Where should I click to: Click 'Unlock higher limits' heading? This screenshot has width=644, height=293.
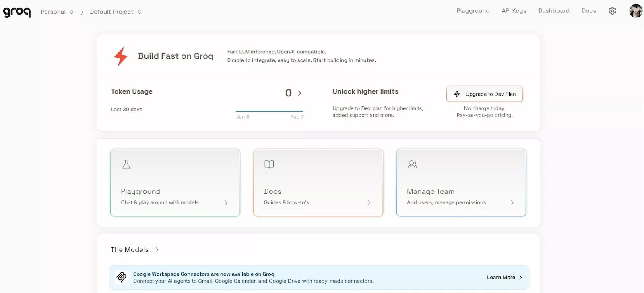pos(365,91)
